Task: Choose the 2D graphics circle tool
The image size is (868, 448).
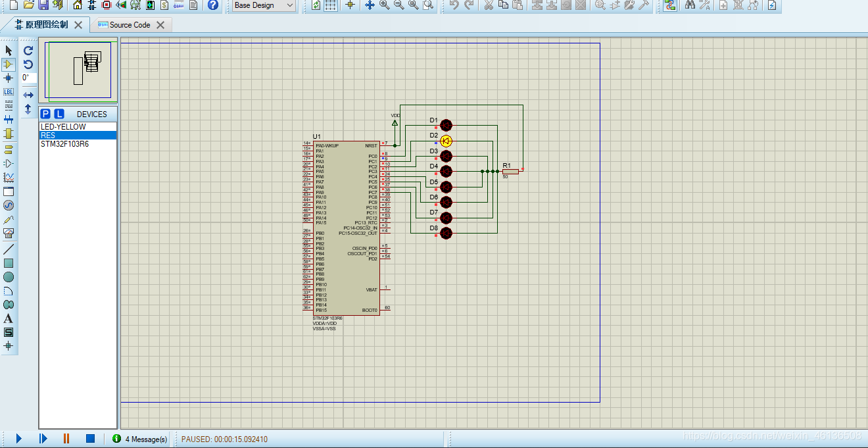Action: (9, 277)
